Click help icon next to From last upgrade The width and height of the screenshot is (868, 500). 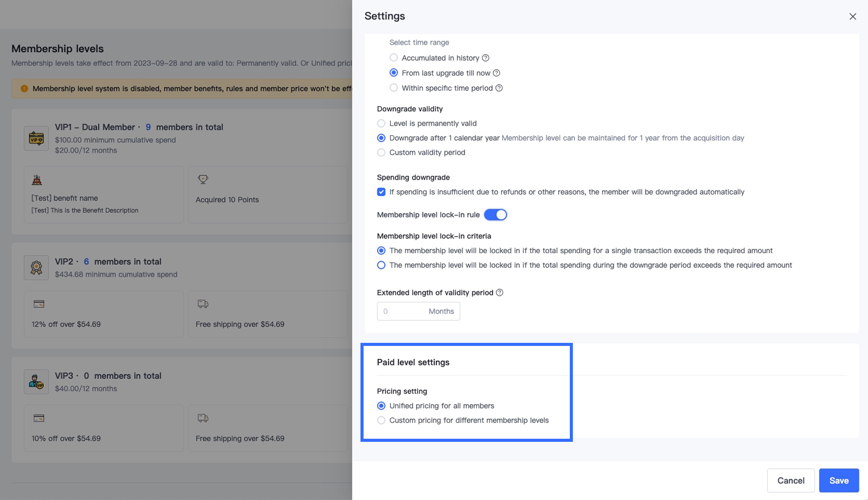point(496,73)
